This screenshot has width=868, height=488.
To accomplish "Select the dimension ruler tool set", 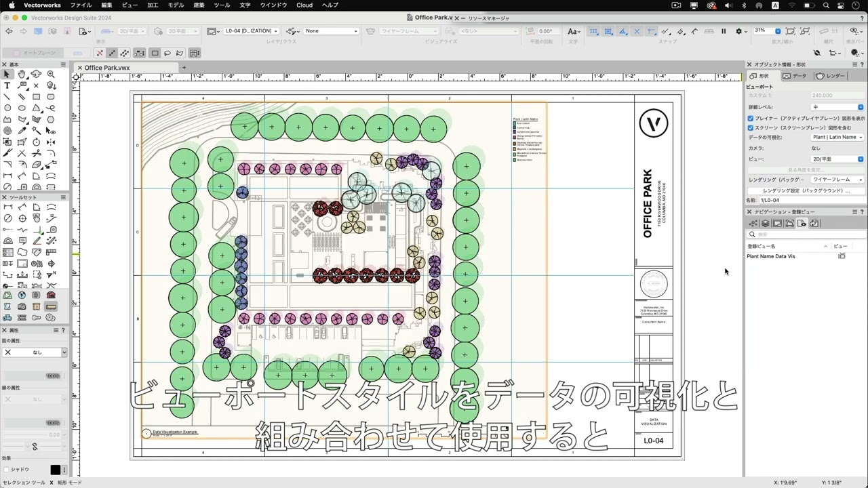I will [x=51, y=306].
